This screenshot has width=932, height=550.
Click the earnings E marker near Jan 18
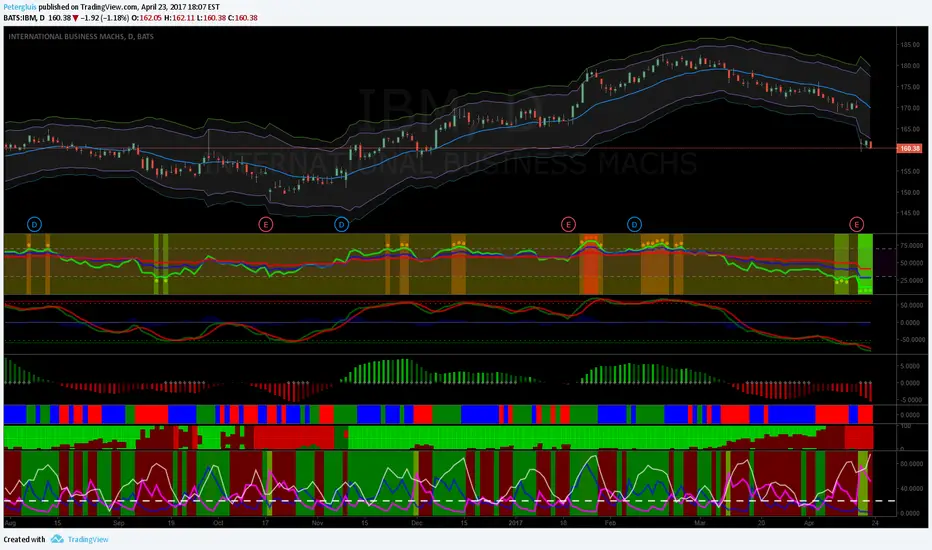568,224
